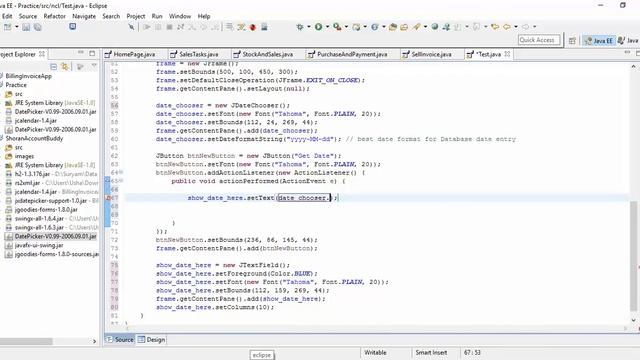Open the Debug launch dropdown arrow

pyautogui.click(x=309, y=27)
